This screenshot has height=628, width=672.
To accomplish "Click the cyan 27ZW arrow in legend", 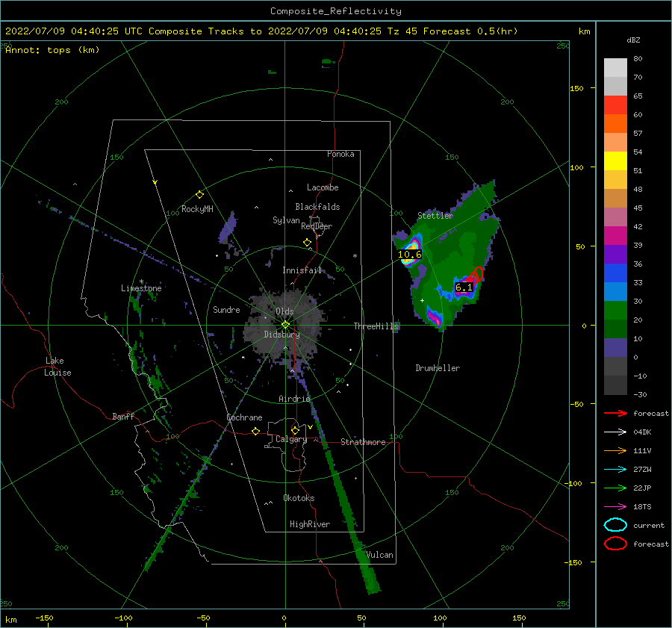I will (x=615, y=470).
